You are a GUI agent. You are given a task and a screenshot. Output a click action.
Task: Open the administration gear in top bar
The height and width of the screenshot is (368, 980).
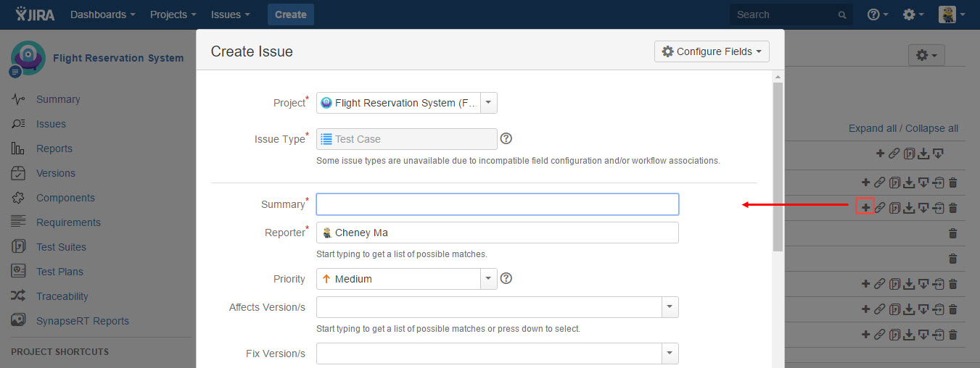point(913,14)
